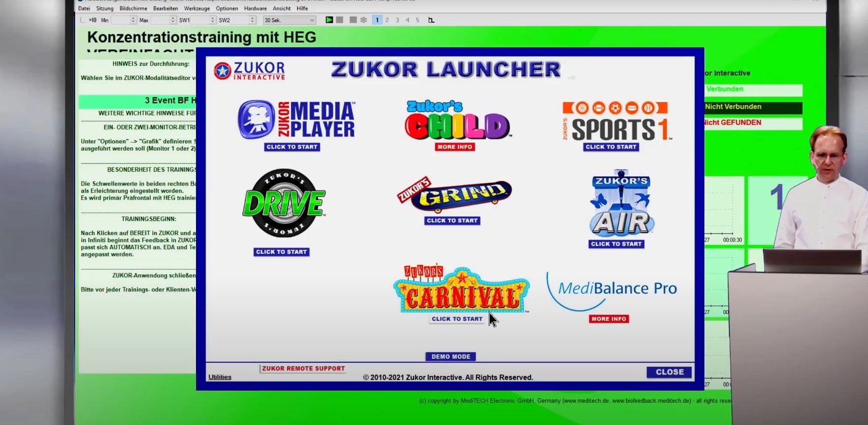
Task: Click 'HINWEIS zur Durchführung:' heading
Action: [151, 64]
